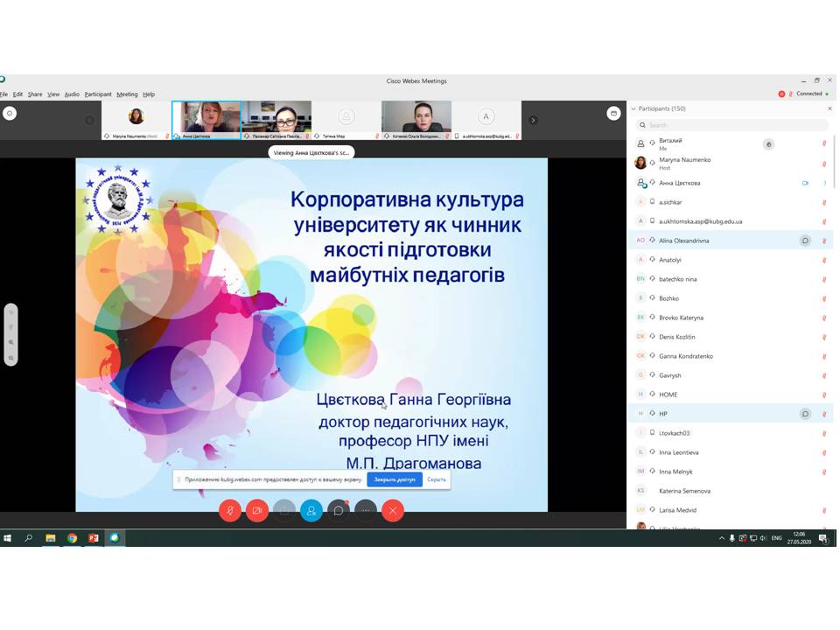Click the 'Скрыть' link in sharing bar
The height and width of the screenshot is (630, 840).
(x=437, y=479)
